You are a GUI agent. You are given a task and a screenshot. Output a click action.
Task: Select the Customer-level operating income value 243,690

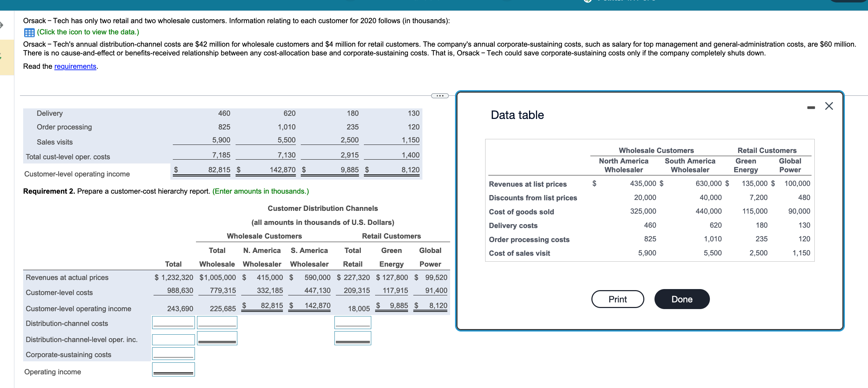(181, 309)
